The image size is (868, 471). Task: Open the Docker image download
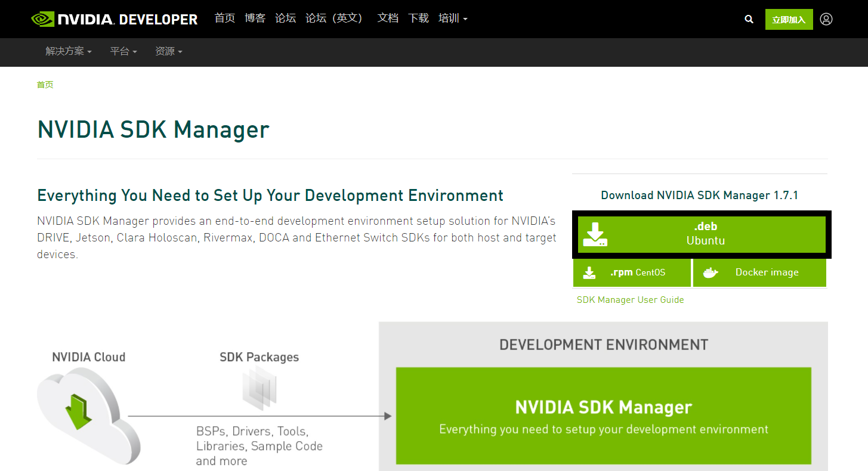click(x=759, y=272)
